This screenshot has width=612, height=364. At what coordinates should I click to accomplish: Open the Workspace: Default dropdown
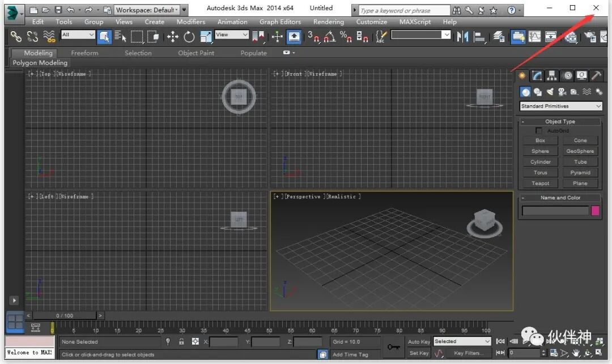(146, 10)
